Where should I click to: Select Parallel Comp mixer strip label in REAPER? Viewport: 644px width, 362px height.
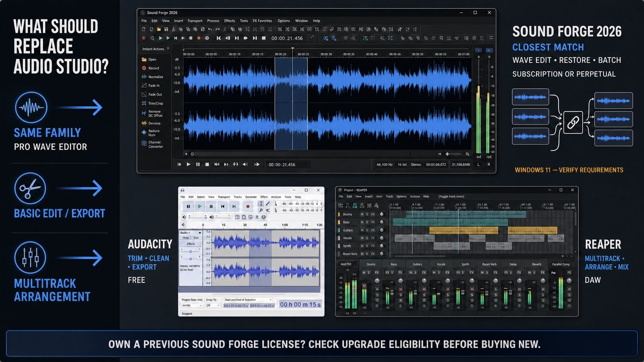[x=561, y=264]
